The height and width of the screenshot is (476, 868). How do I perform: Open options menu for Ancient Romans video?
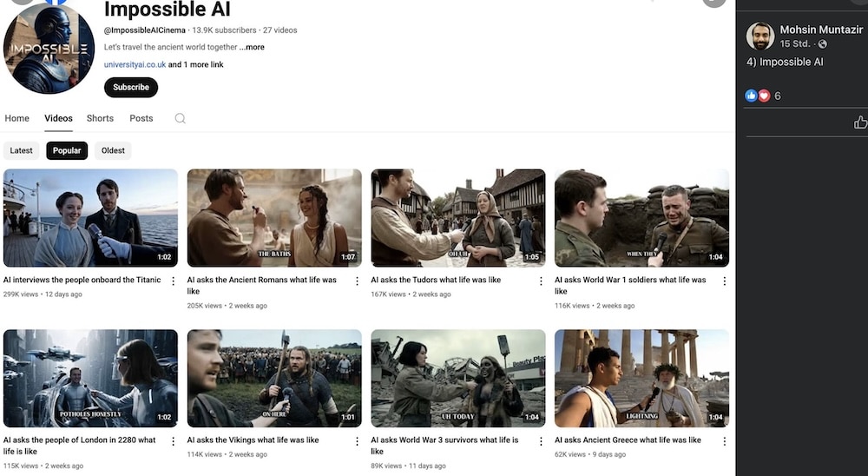tap(357, 281)
